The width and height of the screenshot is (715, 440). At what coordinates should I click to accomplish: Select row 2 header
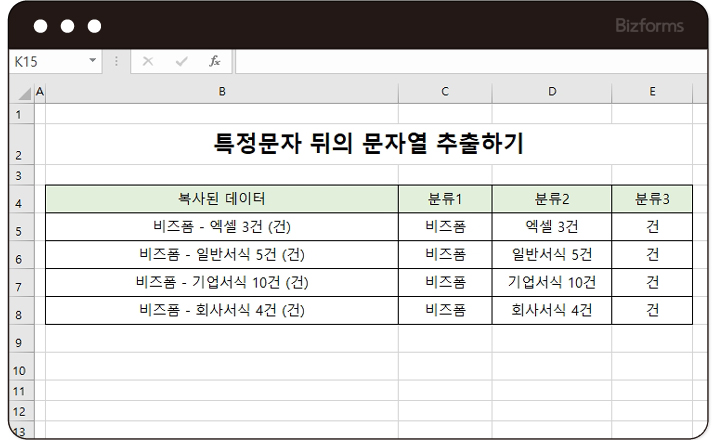(21, 144)
